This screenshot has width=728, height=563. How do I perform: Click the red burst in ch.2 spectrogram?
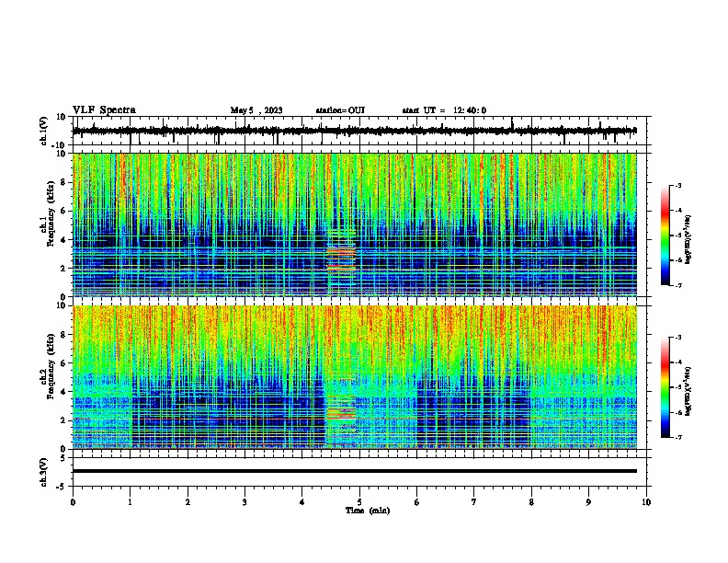[x=341, y=412]
